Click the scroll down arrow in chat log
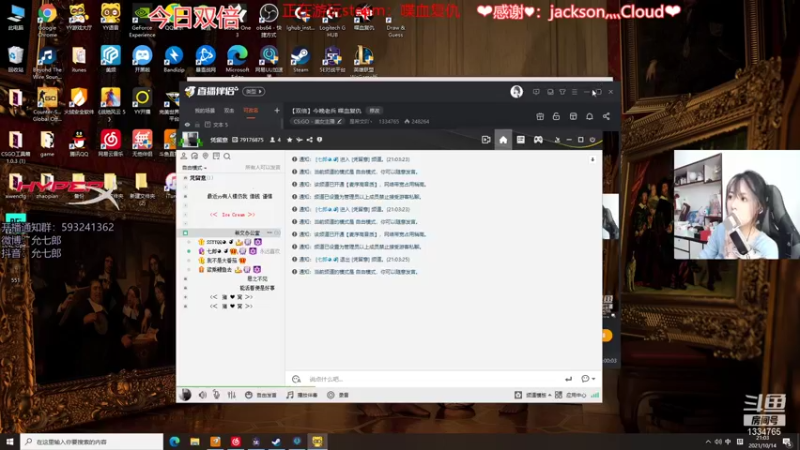 point(592,160)
